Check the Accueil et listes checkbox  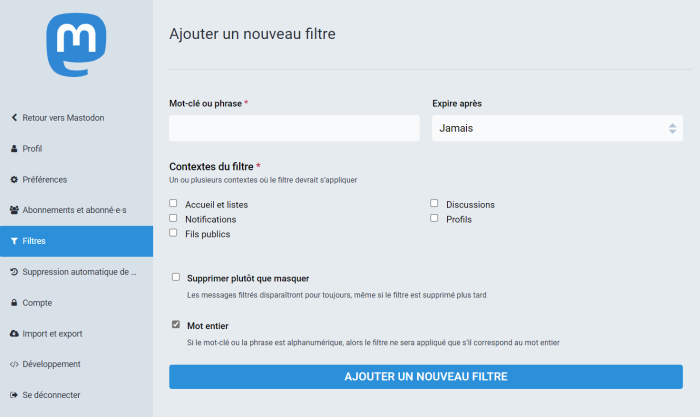click(173, 203)
